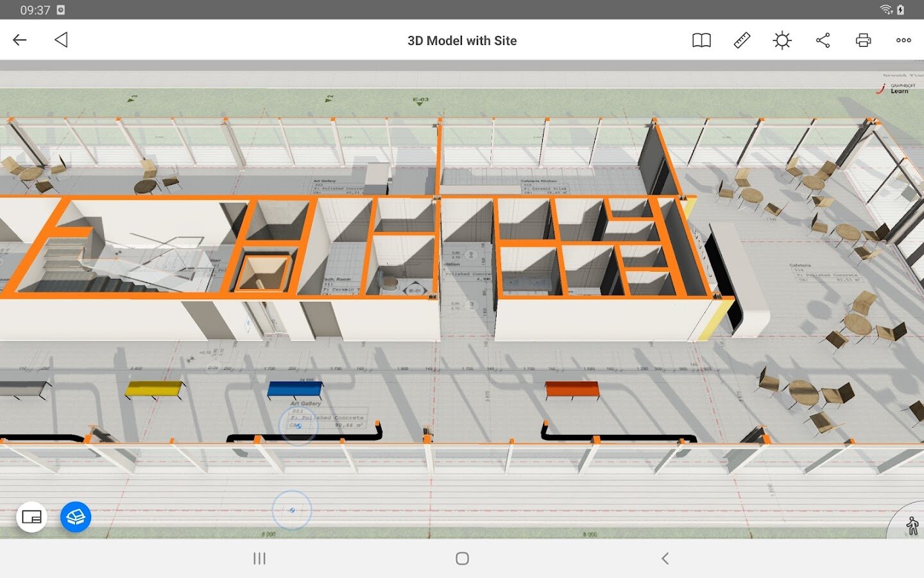Switch to the 2D floor plan view
The image size is (924, 578).
(31, 517)
